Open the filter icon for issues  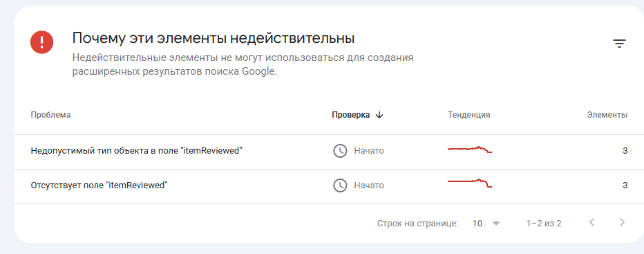point(619,44)
